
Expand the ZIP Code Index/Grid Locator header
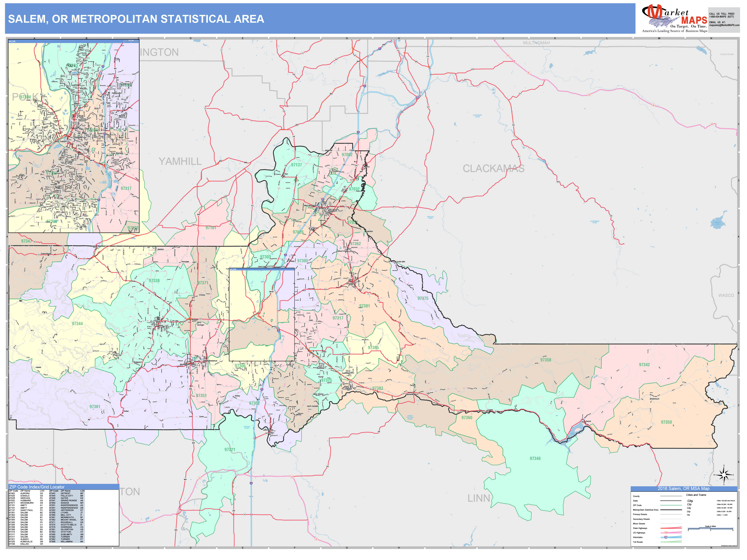[37, 487]
